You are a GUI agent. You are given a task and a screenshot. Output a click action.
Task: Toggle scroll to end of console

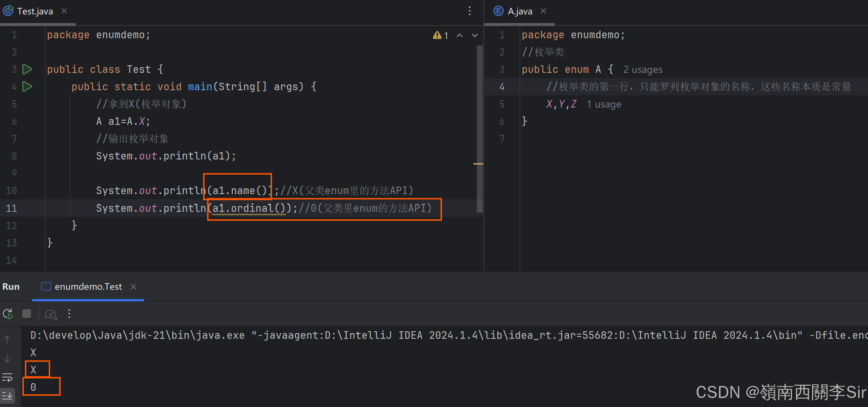coord(7,396)
